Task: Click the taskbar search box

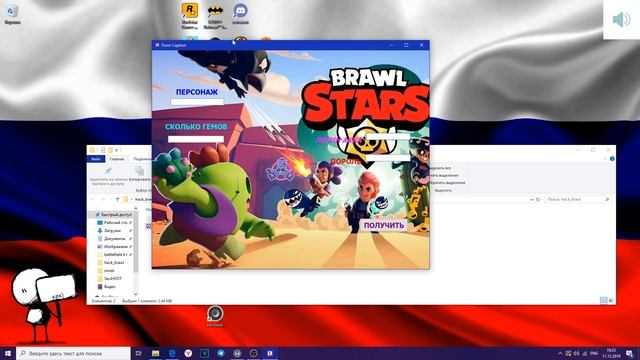Action: pos(73,353)
